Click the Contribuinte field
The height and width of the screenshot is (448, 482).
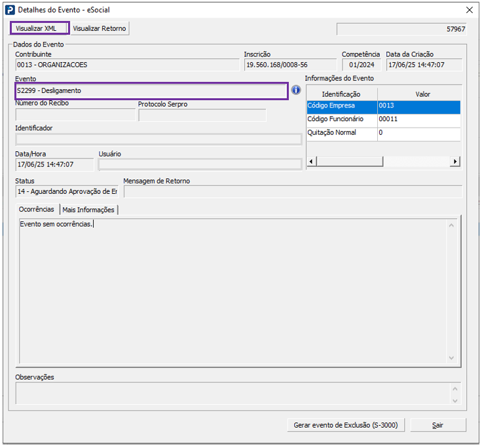point(127,65)
